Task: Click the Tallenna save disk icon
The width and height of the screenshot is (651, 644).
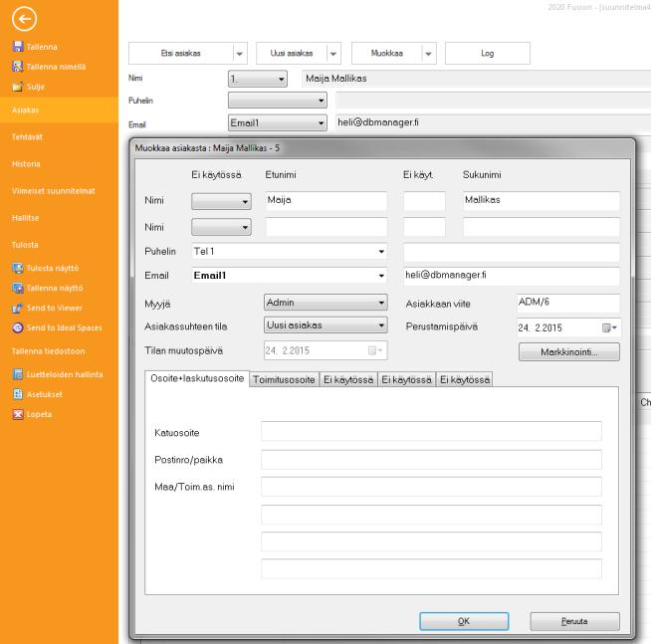Action: [18, 47]
